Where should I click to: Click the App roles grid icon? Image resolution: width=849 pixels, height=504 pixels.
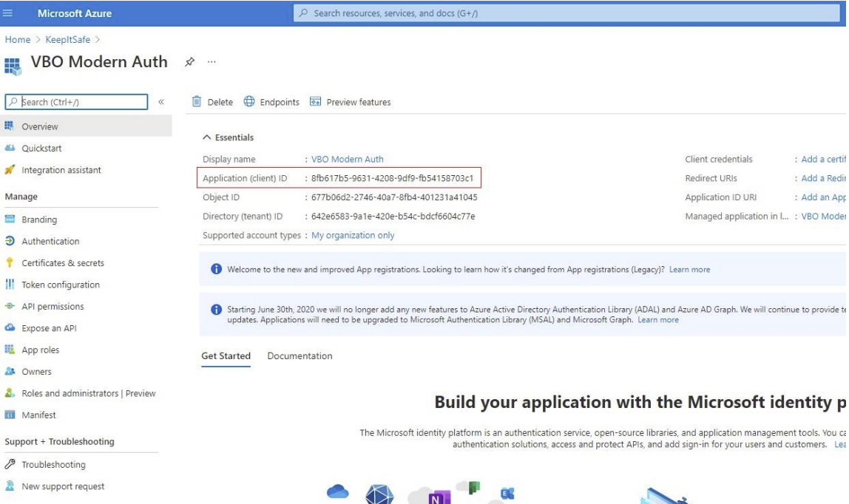10,350
